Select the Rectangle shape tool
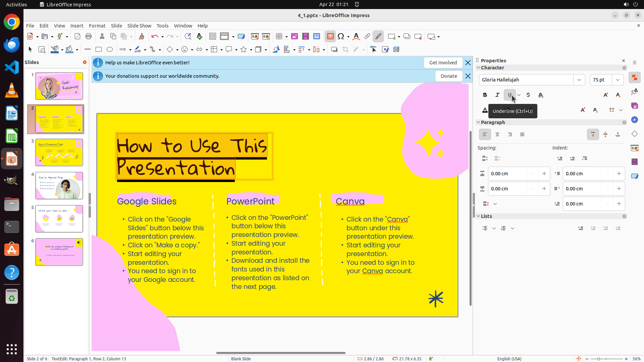This screenshot has height=362, width=644. coord(99,49)
